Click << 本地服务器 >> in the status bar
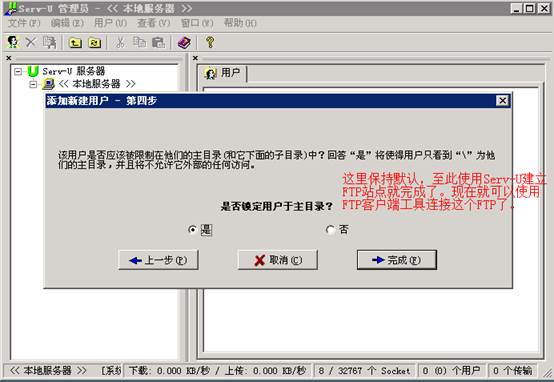This screenshot has width=554, height=382. pyautogui.click(x=48, y=371)
